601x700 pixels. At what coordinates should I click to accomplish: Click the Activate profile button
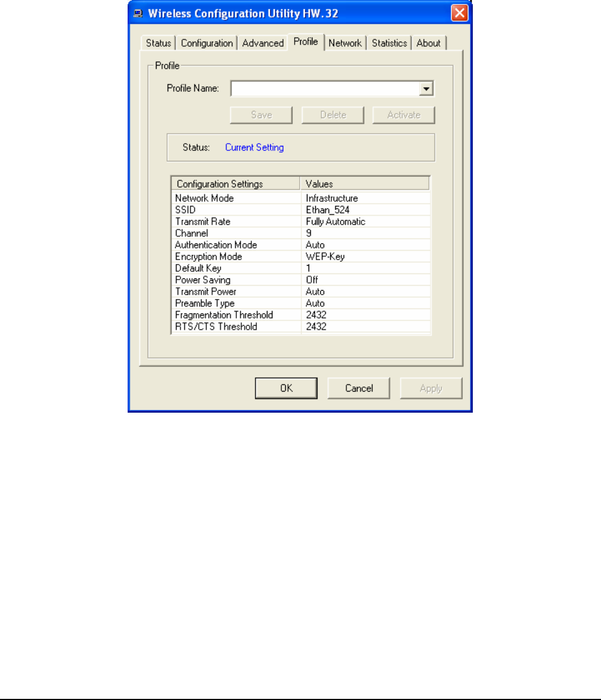coord(404,115)
